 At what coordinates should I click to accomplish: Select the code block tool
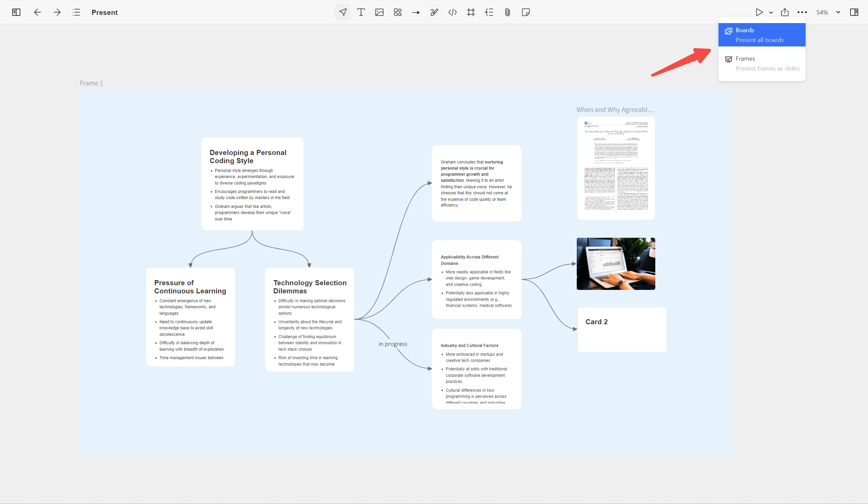tap(452, 13)
